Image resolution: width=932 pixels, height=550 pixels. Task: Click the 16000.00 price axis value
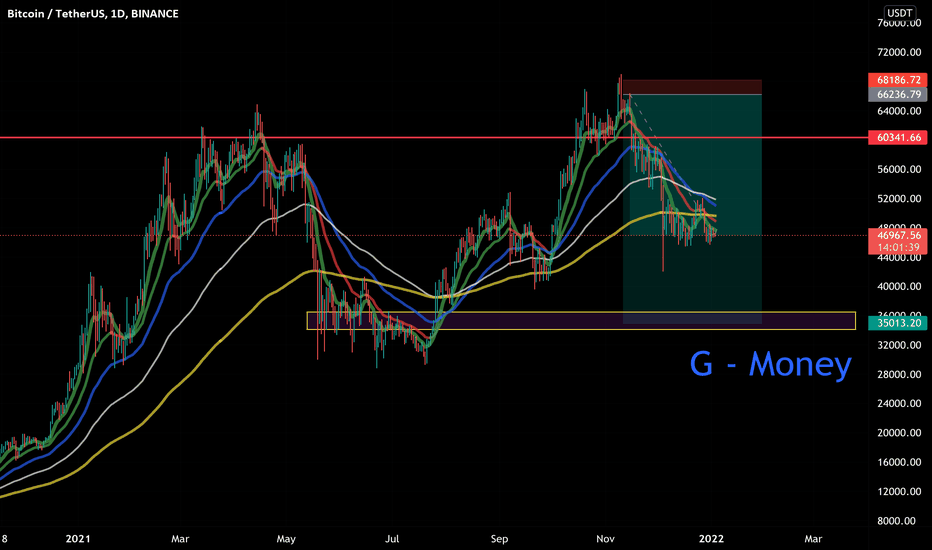pyautogui.click(x=899, y=462)
